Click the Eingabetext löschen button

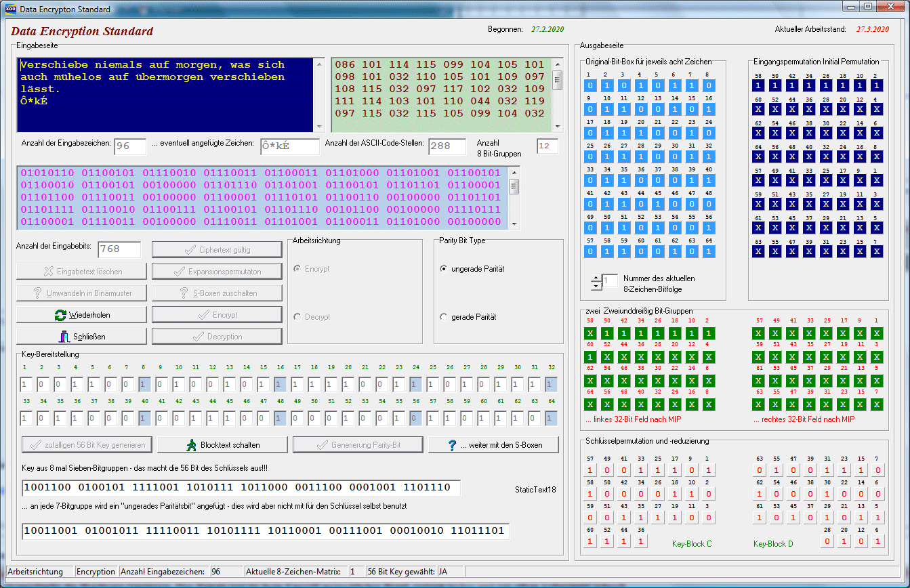click(x=81, y=272)
